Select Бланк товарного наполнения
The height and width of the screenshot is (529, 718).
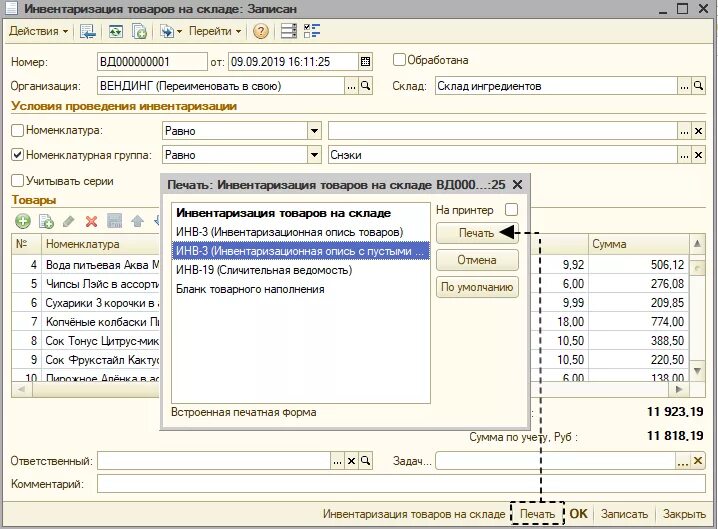[300, 289]
